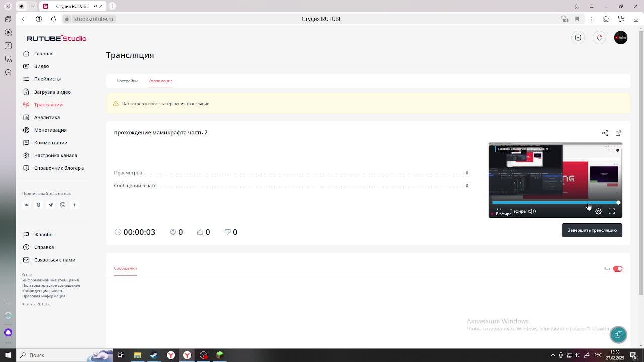Image resolution: width=644 pixels, height=362 pixels.
Task: Click the Справочник блогера icon
Action: pyautogui.click(x=26, y=168)
